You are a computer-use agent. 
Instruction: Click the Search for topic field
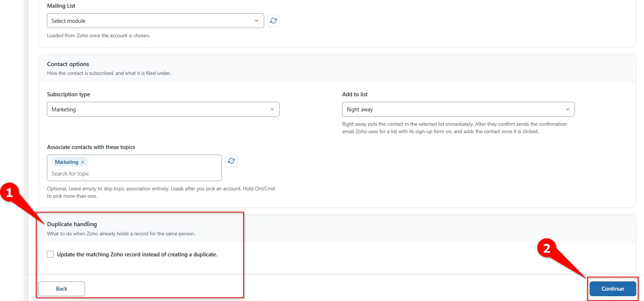click(x=134, y=174)
